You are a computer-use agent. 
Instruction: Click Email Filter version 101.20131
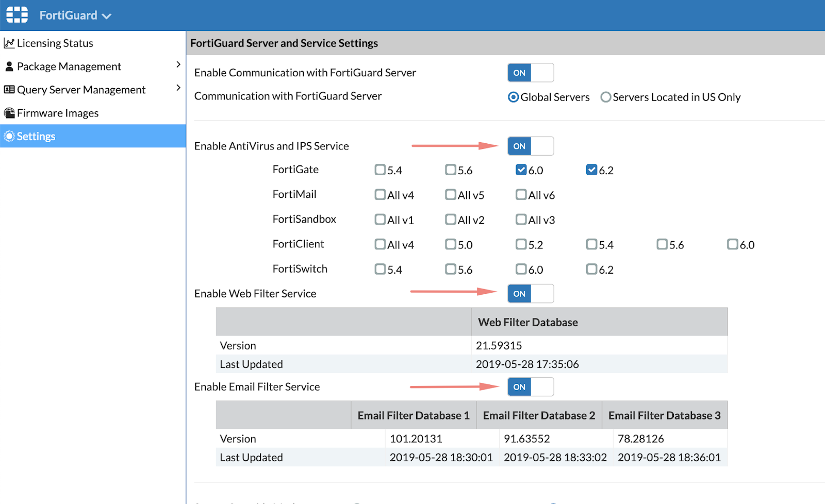click(x=416, y=439)
